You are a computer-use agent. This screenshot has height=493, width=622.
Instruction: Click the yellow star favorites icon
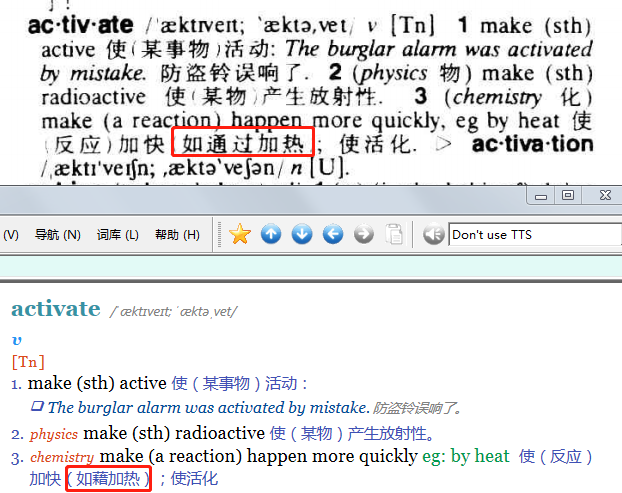click(x=240, y=234)
